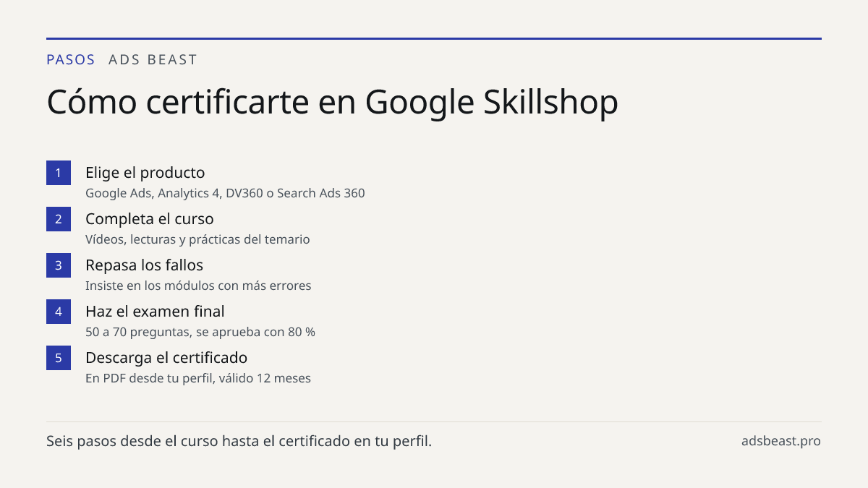Click En PDF desde tu perfil description
The width and height of the screenshot is (868, 488).
pyautogui.click(x=198, y=378)
